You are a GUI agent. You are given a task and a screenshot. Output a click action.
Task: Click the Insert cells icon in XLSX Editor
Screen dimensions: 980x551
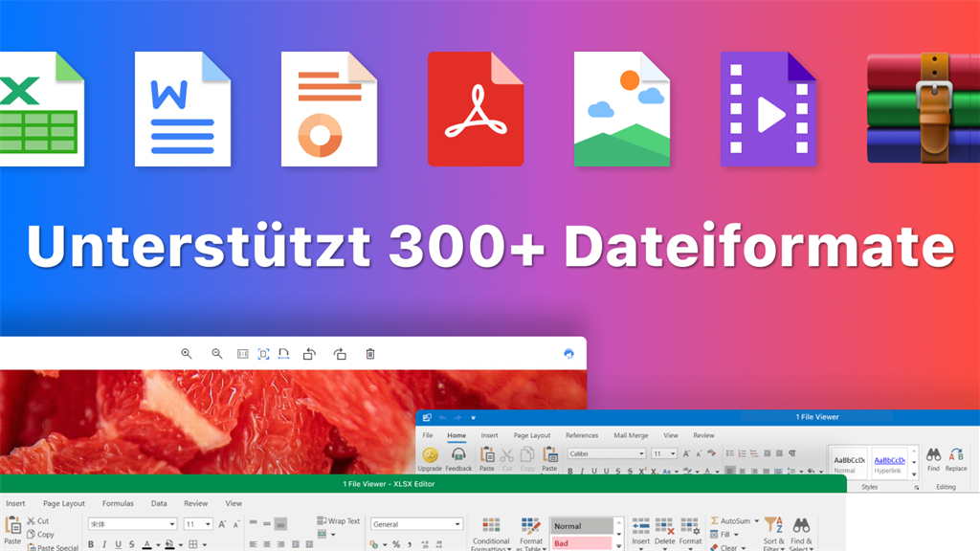[640, 526]
